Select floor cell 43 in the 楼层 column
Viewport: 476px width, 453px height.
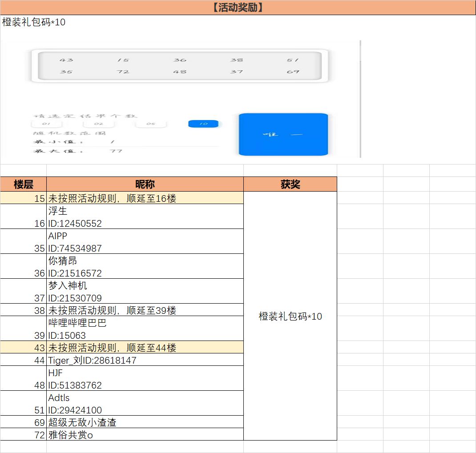(x=24, y=347)
